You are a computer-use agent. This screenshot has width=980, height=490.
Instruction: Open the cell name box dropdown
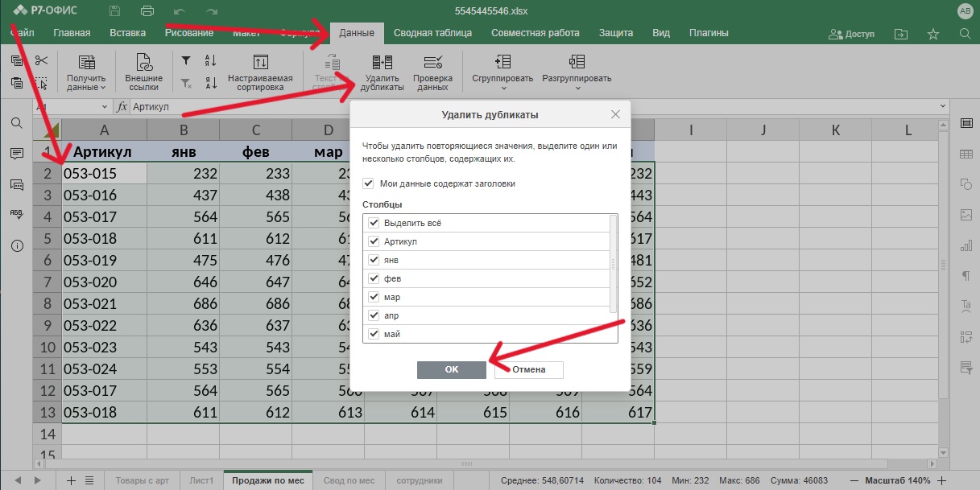(105, 107)
